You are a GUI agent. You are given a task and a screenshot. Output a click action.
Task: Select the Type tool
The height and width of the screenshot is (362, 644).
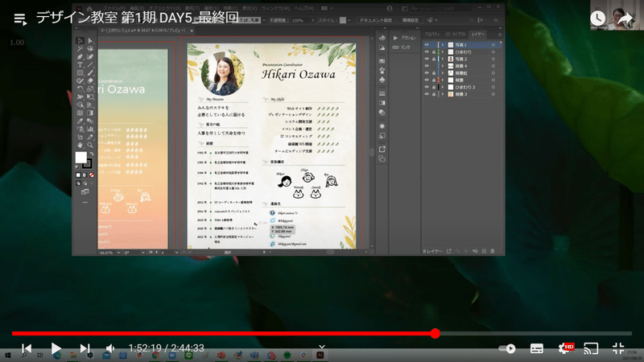80,65
